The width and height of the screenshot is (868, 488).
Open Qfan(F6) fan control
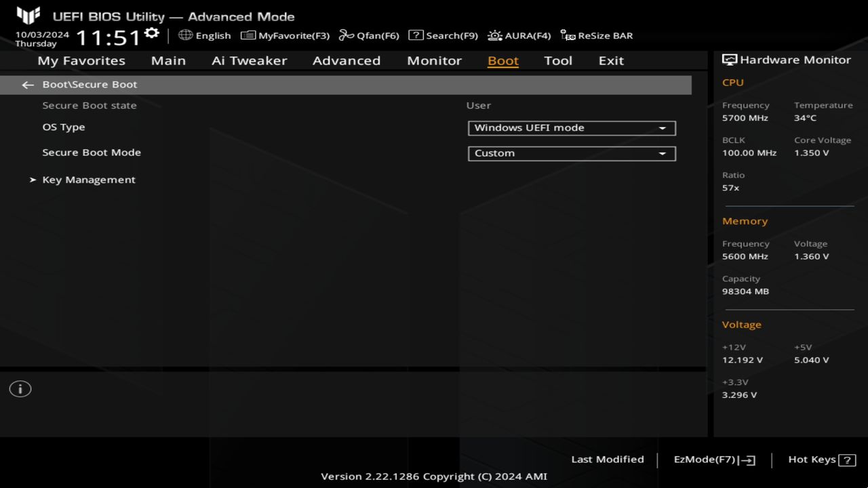pyautogui.click(x=369, y=35)
